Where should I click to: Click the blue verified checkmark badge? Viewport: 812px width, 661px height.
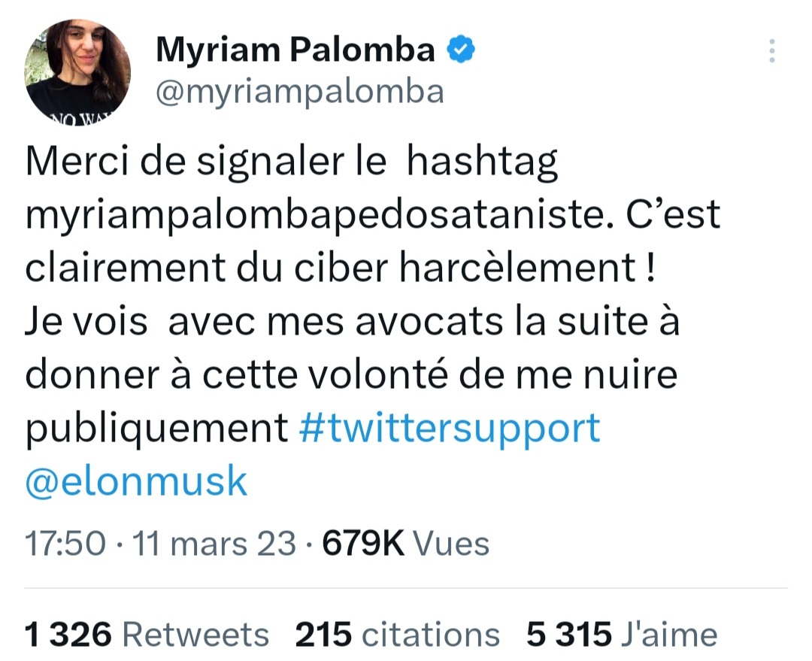(x=461, y=50)
